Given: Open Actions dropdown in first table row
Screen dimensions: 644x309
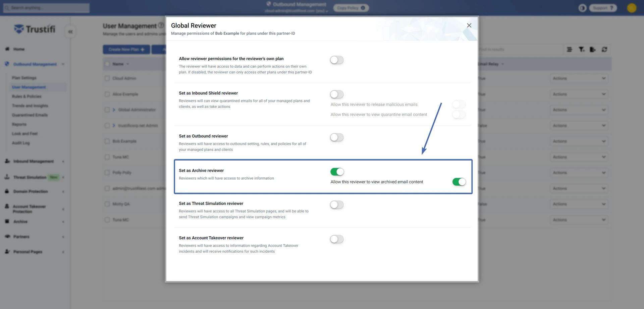Looking at the screenshot, I should click(579, 78).
